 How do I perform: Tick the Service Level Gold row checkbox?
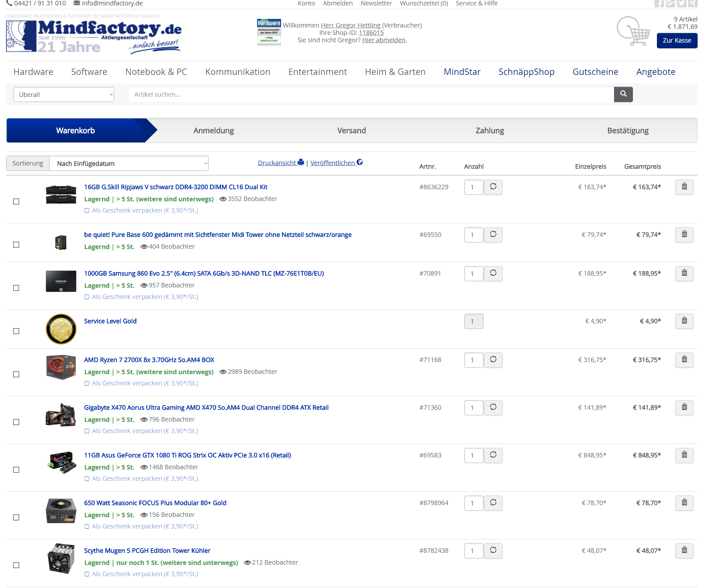pos(16,331)
